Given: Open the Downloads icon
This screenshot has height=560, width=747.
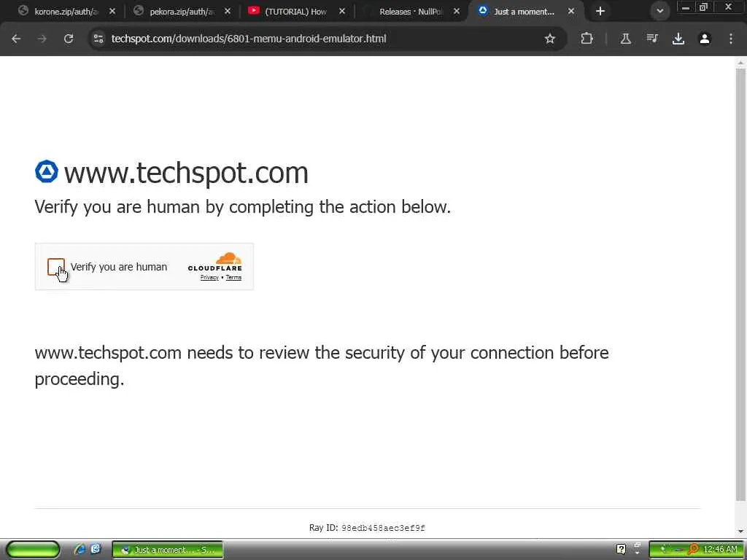Looking at the screenshot, I should pos(678,39).
